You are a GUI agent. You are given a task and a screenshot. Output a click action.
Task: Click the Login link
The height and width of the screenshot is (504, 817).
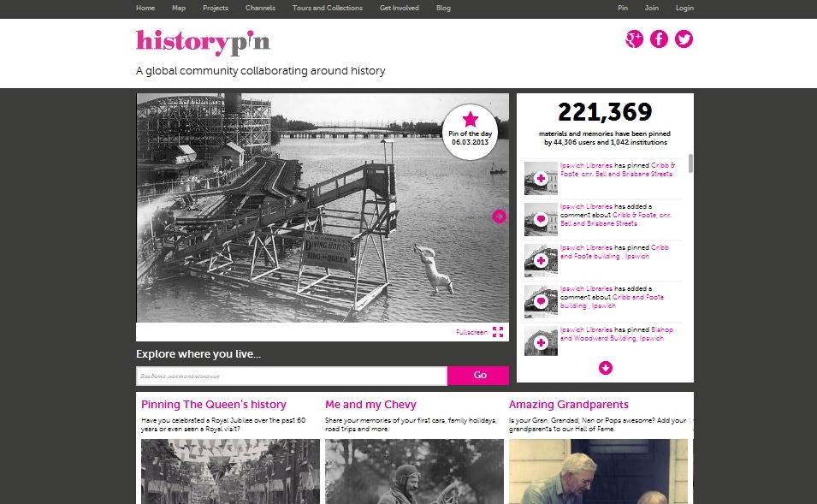(x=684, y=8)
